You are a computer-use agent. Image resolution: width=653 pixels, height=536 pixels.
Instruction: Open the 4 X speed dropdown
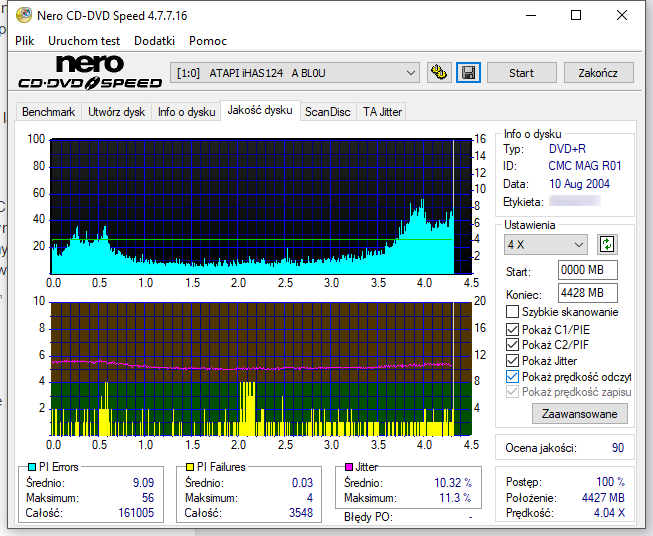pos(546,244)
